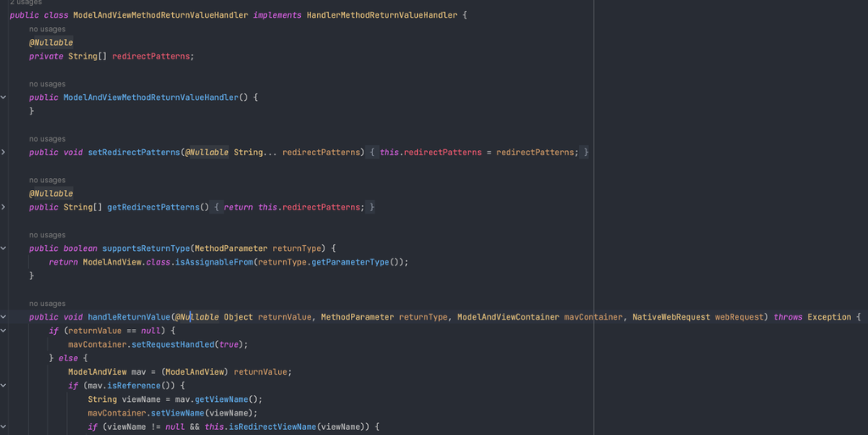Open 'no usages' hint above setRedirectPatterns
868x435 pixels.
coord(47,139)
